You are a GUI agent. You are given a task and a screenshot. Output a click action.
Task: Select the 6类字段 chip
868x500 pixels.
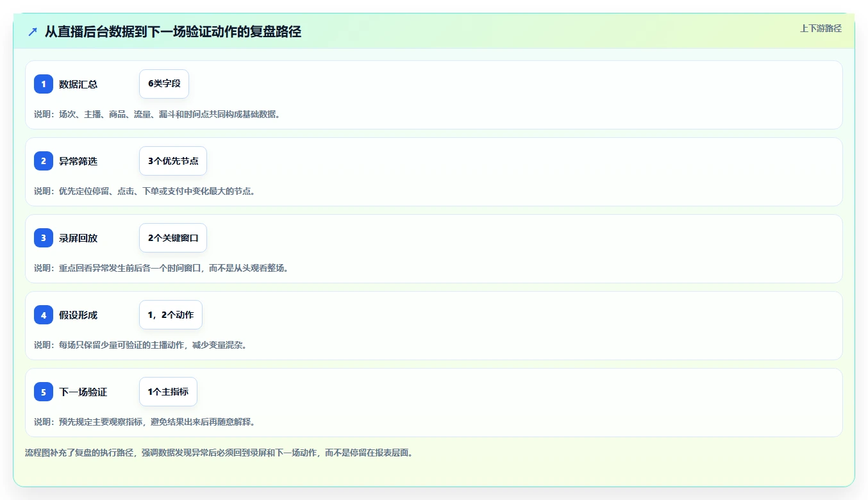[x=164, y=84]
